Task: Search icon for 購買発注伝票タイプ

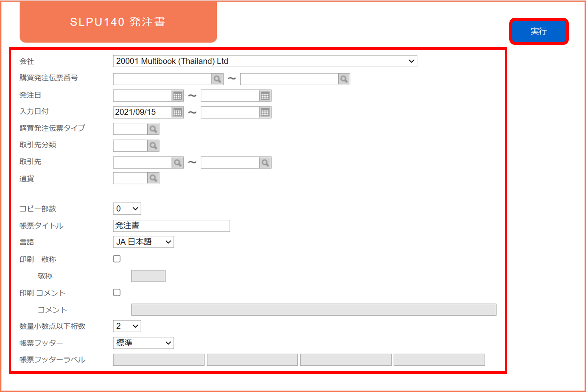Action: pyautogui.click(x=153, y=129)
